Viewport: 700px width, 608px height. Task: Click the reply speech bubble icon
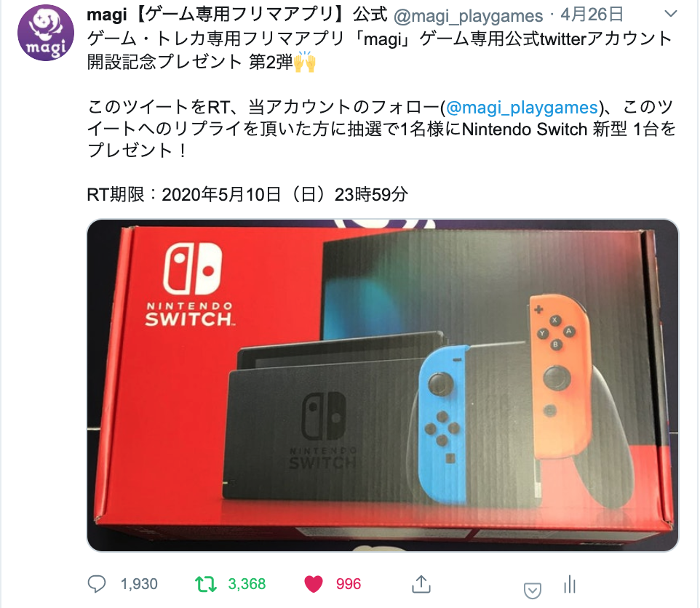point(97,584)
